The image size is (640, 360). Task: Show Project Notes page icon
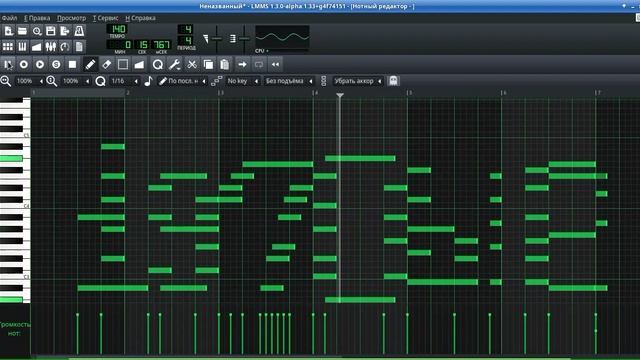coord(79,47)
